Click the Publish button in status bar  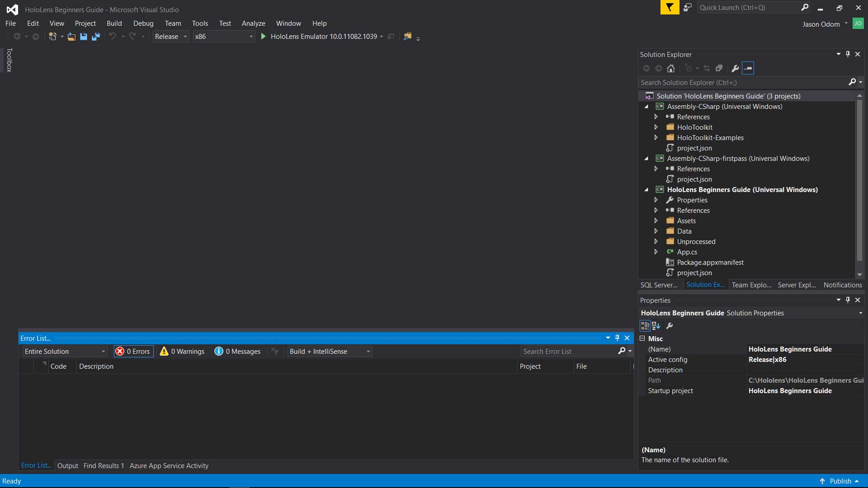(x=839, y=481)
